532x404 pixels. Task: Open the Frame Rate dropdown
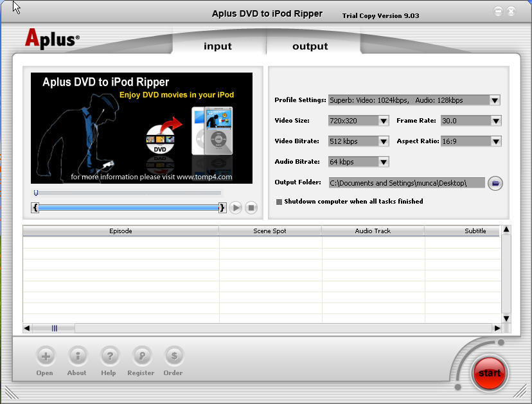tap(495, 121)
